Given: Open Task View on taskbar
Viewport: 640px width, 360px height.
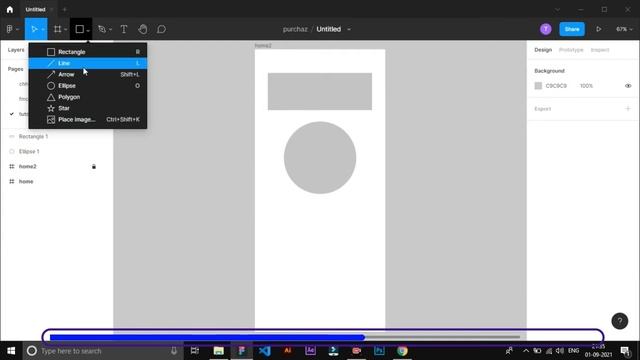Looking at the screenshot, I should pos(195,351).
